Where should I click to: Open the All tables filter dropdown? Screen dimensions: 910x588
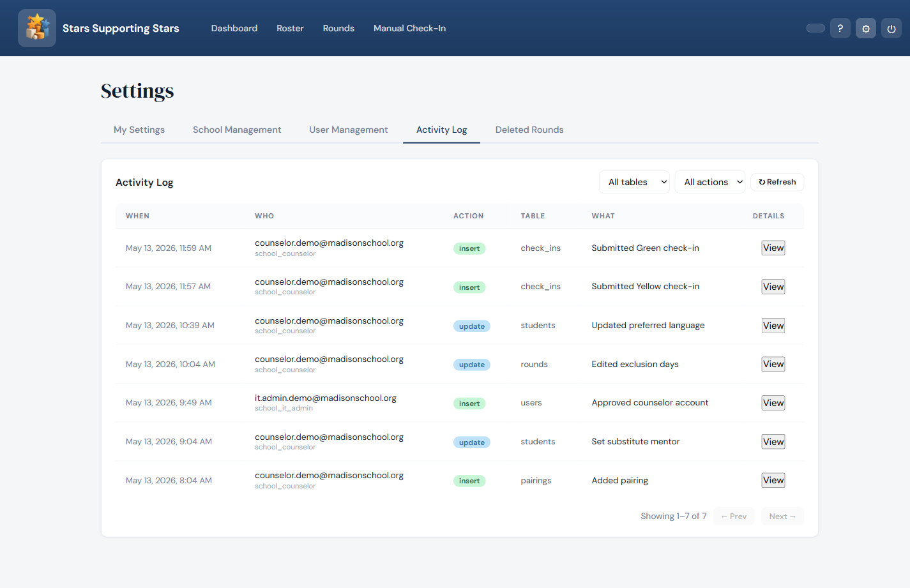[x=634, y=182]
